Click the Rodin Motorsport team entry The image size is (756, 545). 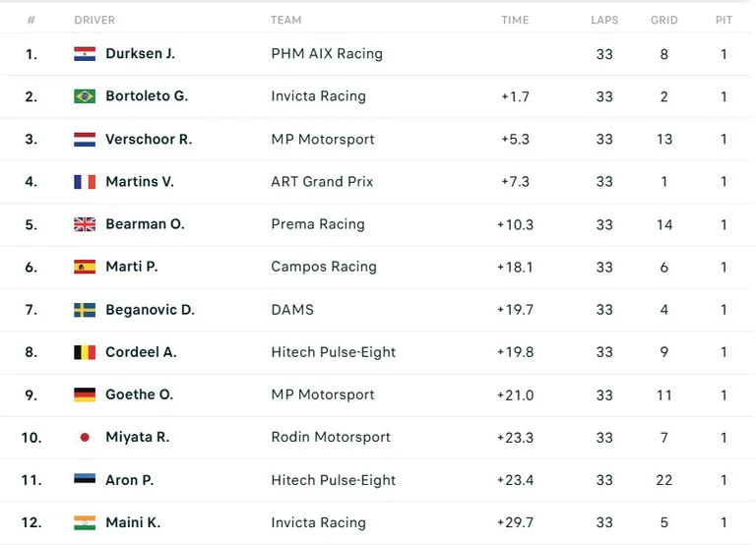pyautogui.click(x=331, y=437)
